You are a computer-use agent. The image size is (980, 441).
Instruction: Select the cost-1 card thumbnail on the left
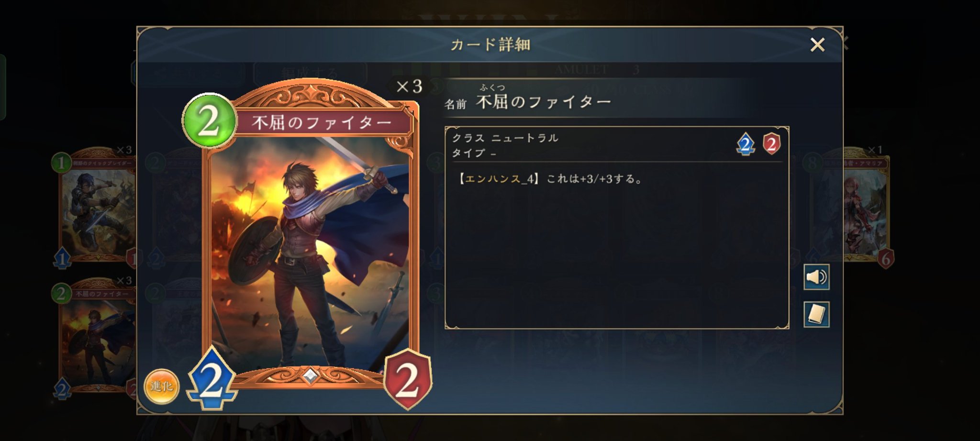coord(94,206)
